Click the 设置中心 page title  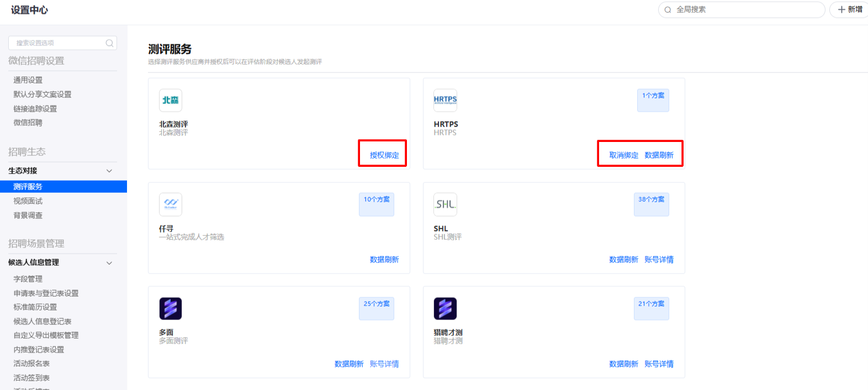[x=29, y=10]
